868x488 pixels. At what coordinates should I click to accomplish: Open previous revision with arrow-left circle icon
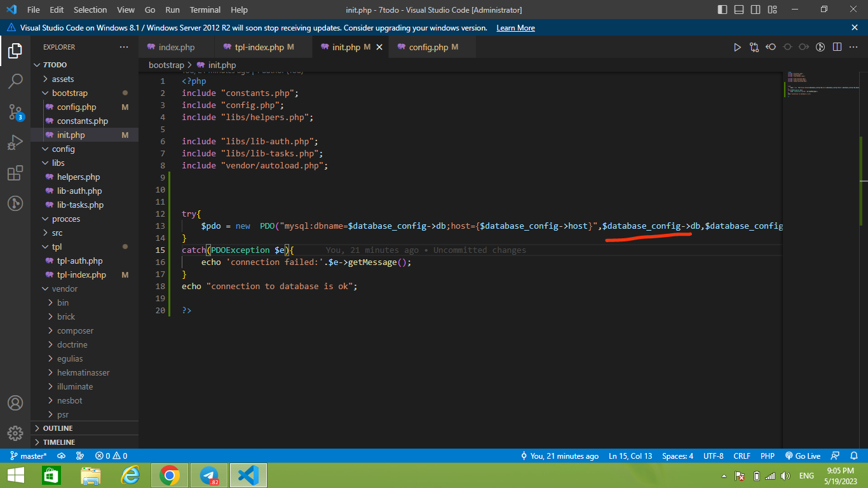point(771,47)
